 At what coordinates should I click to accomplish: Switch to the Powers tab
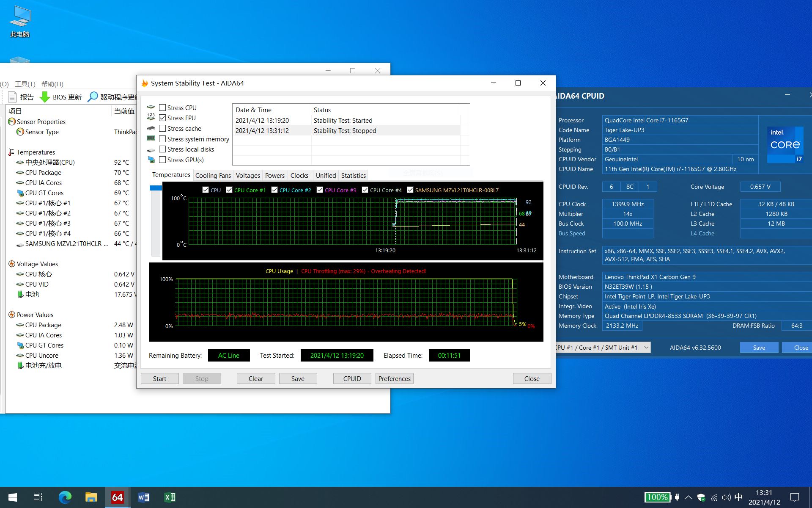coord(275,175)
